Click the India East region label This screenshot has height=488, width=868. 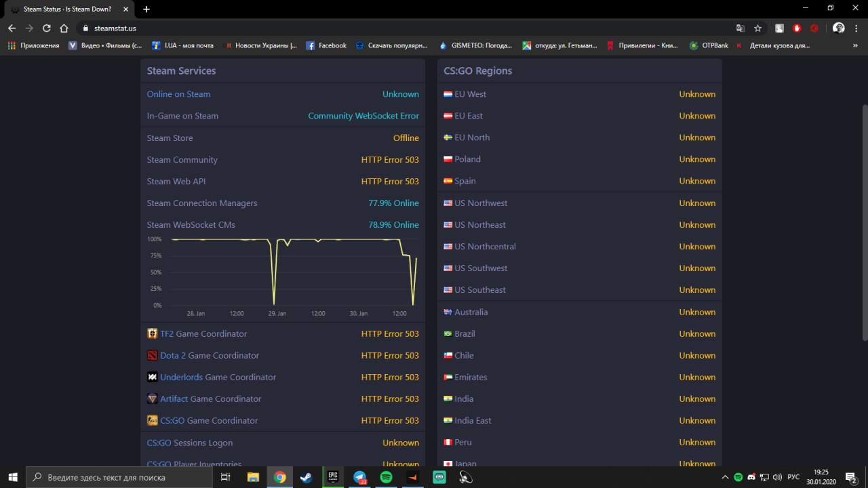coord(473,420)
